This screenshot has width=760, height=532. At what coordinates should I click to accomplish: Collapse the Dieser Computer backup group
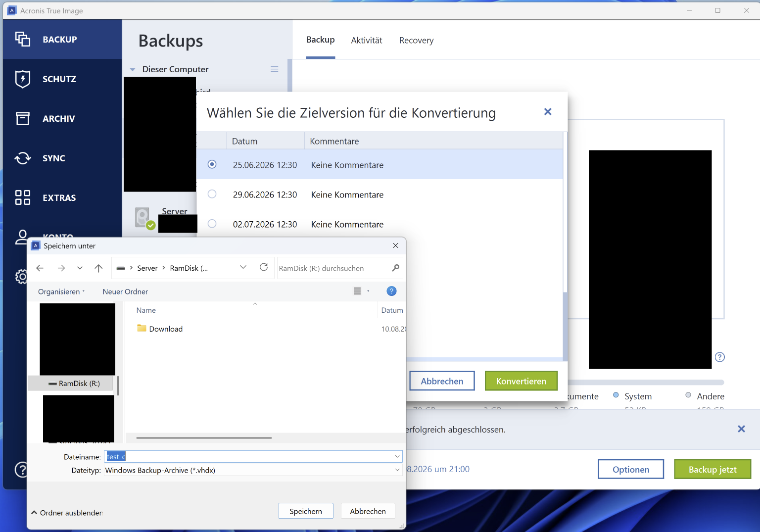pos(133,70)
